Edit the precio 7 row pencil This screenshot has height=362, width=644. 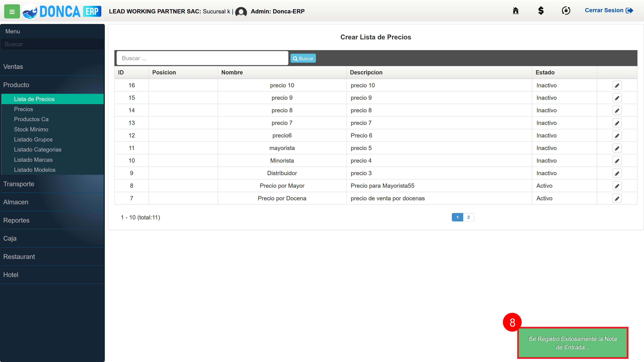tap(617, 123)
